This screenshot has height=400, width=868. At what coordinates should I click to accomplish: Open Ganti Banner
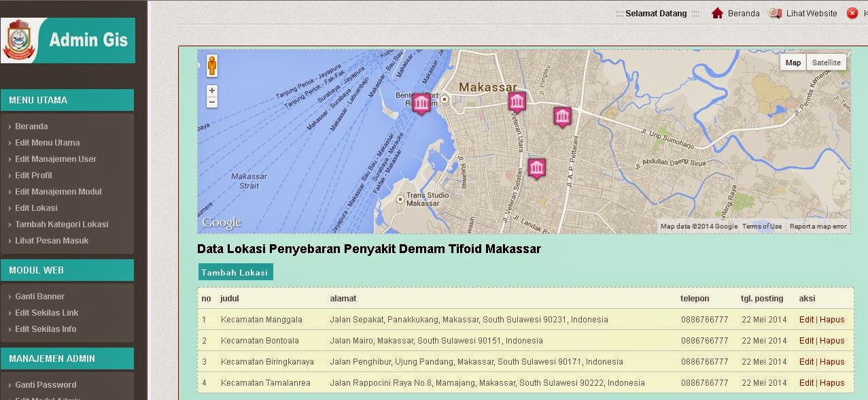(x=39, y=297)
